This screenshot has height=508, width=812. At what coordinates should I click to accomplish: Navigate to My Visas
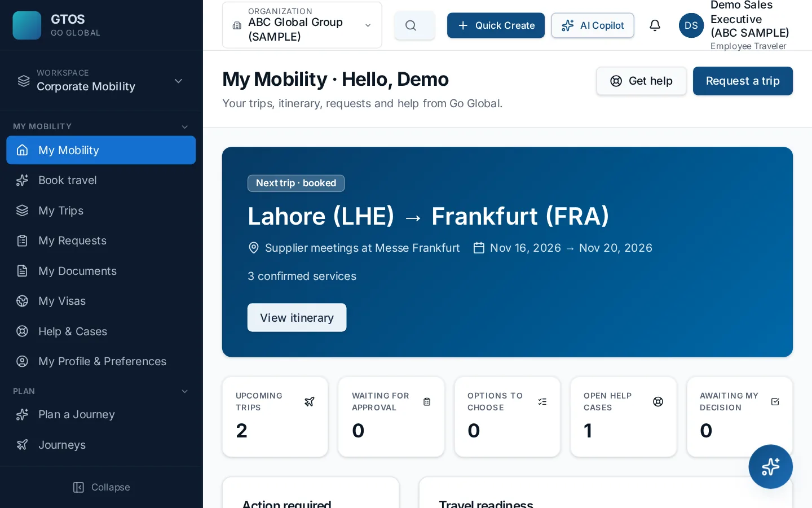tap(101, 301)
